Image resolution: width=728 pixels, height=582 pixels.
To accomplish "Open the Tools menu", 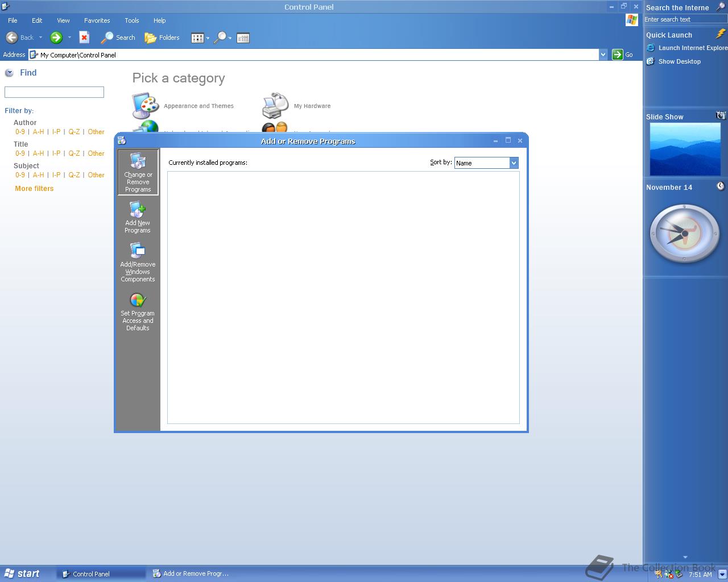I will 132,20.
